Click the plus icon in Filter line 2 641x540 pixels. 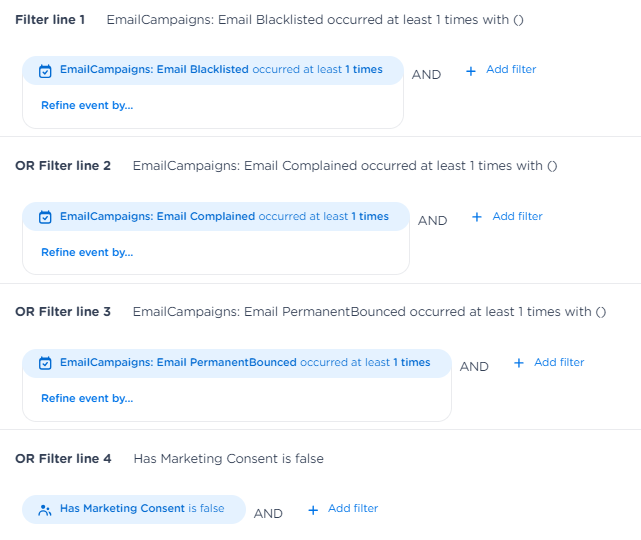tap(477, 217)
